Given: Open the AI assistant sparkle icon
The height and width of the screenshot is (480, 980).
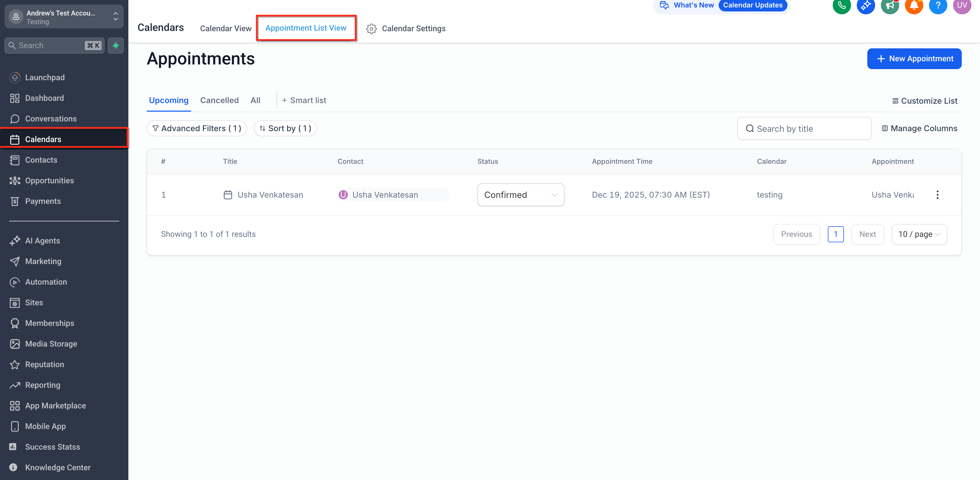Looking at the screenshot, I should 866,5.
